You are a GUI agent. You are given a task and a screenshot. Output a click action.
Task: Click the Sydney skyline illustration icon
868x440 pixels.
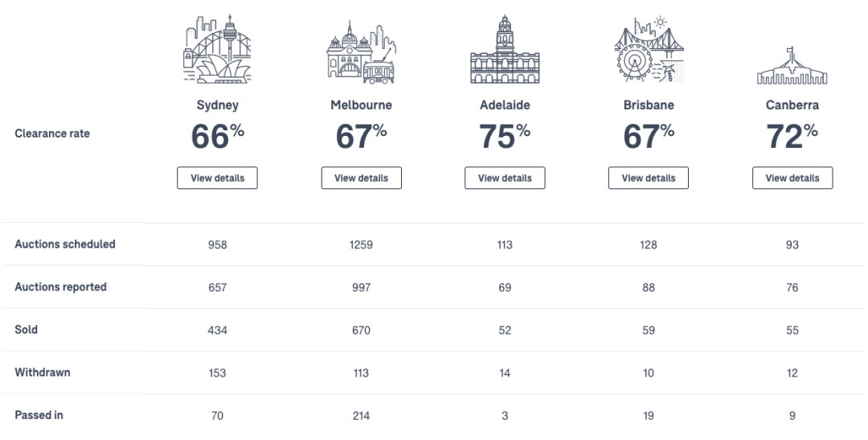point(217,49)
